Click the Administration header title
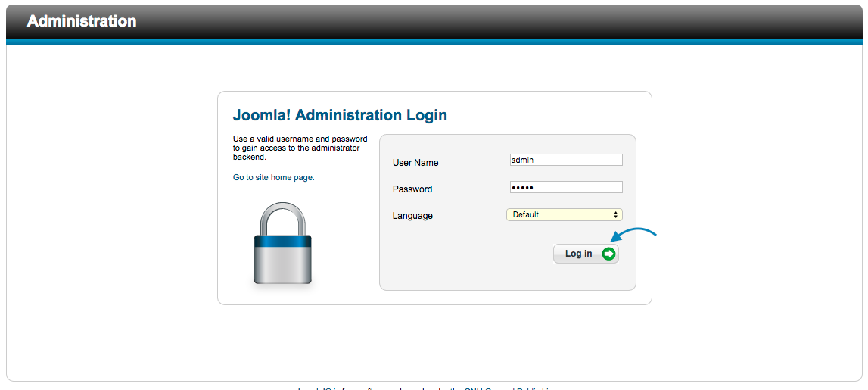 coord(82,21)
